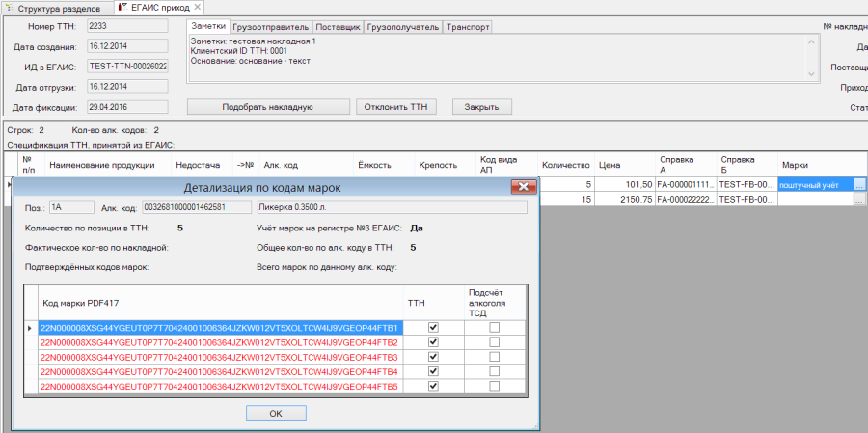Toggle ТТН checkbox for code ending FTB2

click(x=433, y=342)
